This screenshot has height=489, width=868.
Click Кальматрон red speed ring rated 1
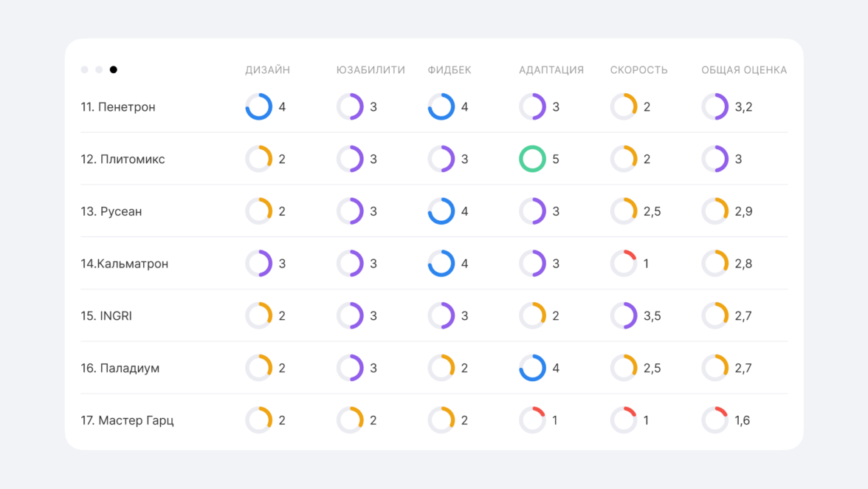coord(624,264)
